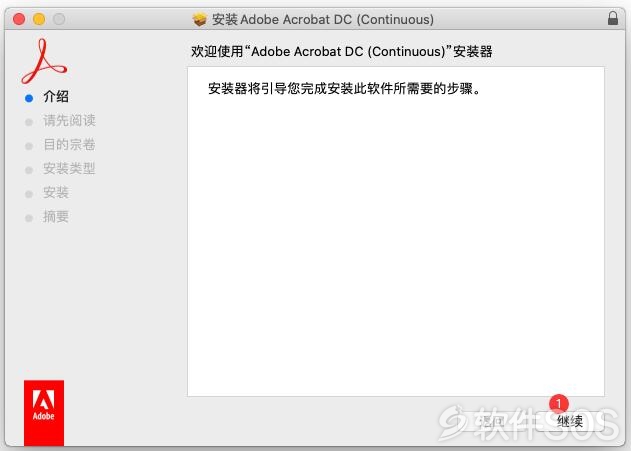Select the 介绍 step in the sidebar
Viewport: 631px width, 451px height.
56,97
